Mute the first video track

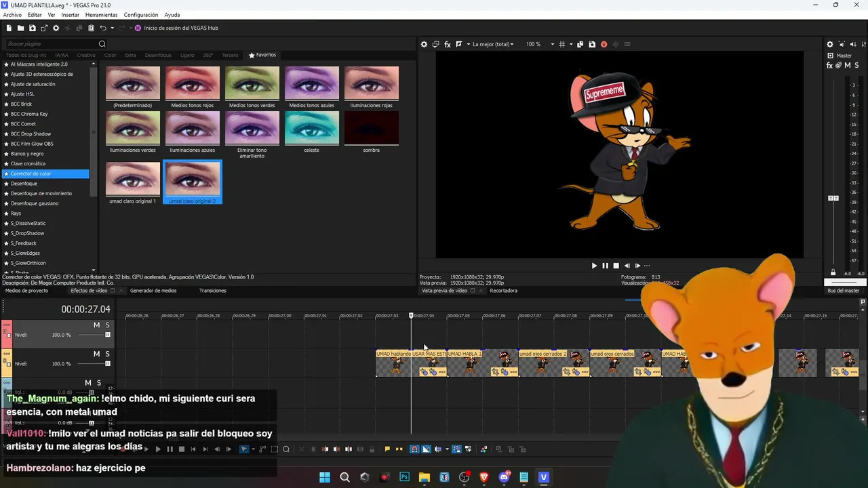click(96, 325)
